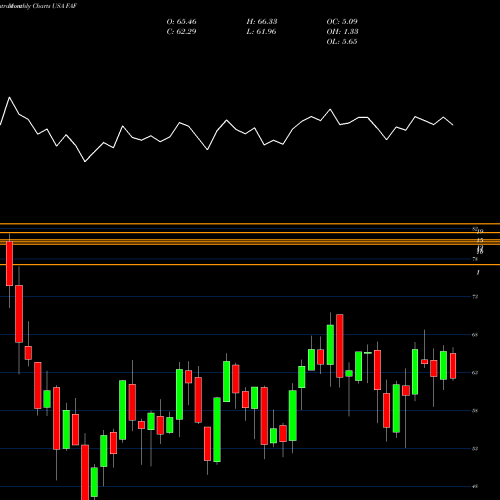500x500 pixels.
Task: Pick the 'OC: 5.09' reading
Action: point(342,22)
